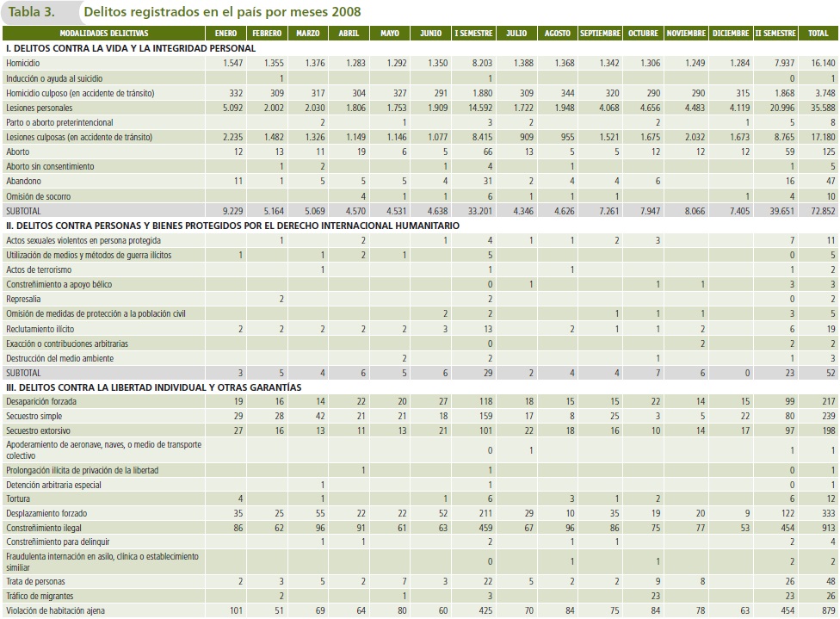Click the 'DICIEMBRE' column header

(731, 34)
